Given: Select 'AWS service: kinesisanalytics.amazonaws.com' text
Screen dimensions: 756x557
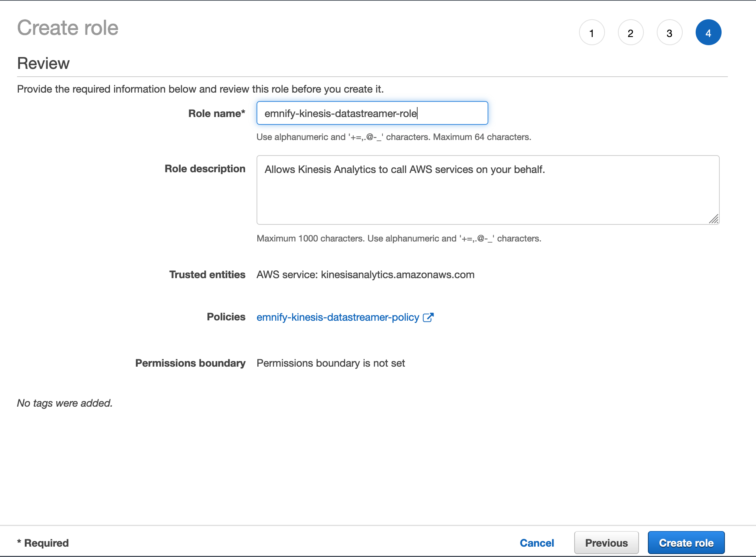Looking at the screenshot, I should (365, 275).
